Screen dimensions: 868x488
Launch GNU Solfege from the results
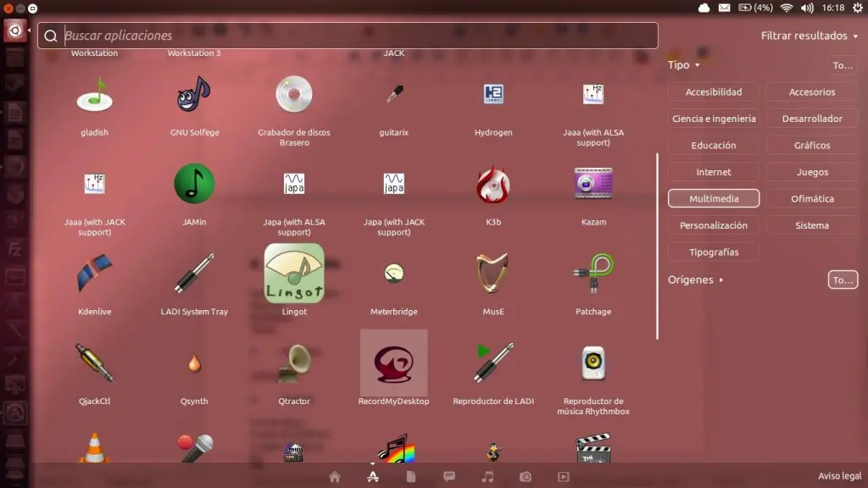(x=194, y=95)
